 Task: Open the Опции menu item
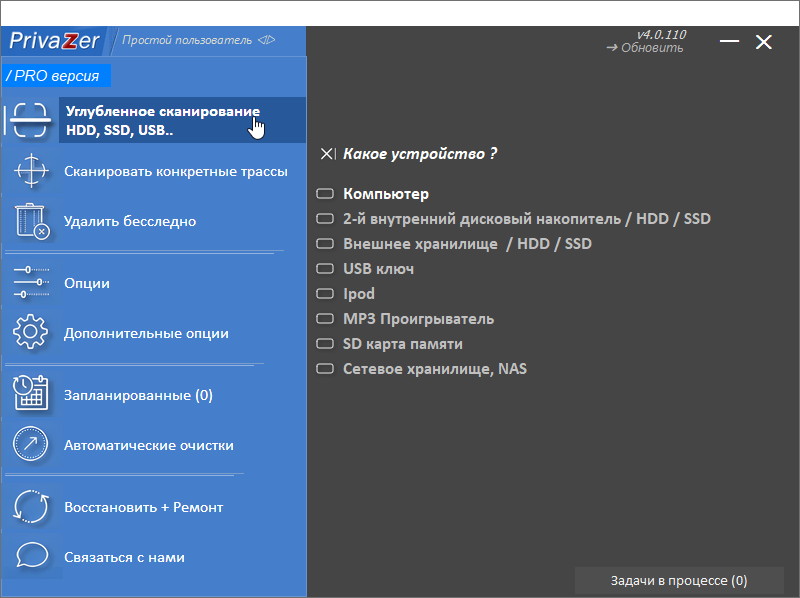pos(87,283)
